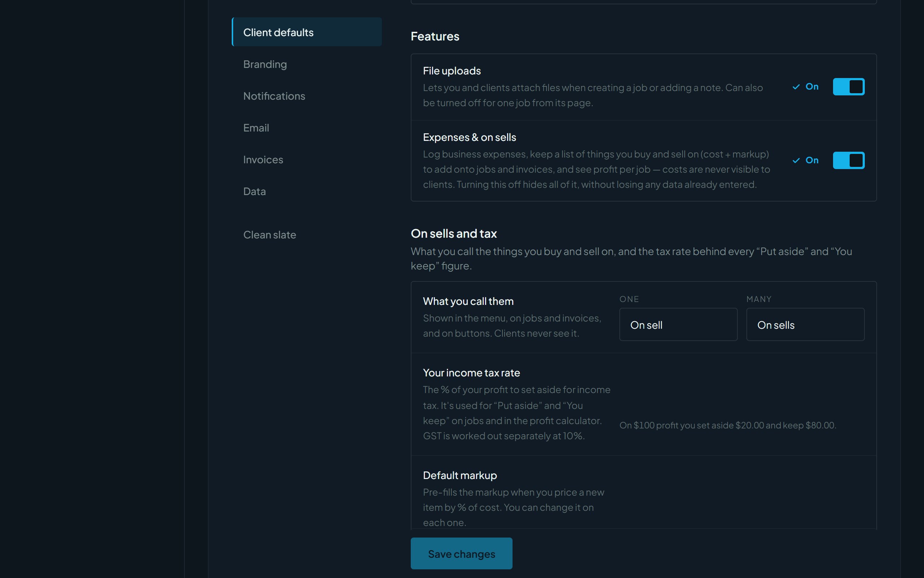Switch to the Branding section
The height and width of the screenshot is (578, 924).
[306, 64]
